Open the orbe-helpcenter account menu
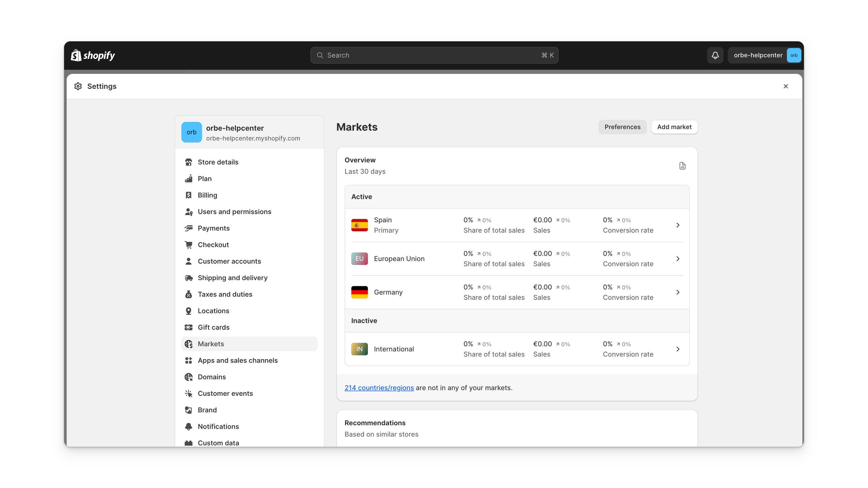Screen dimensions: 868x488 pos(765,55)
